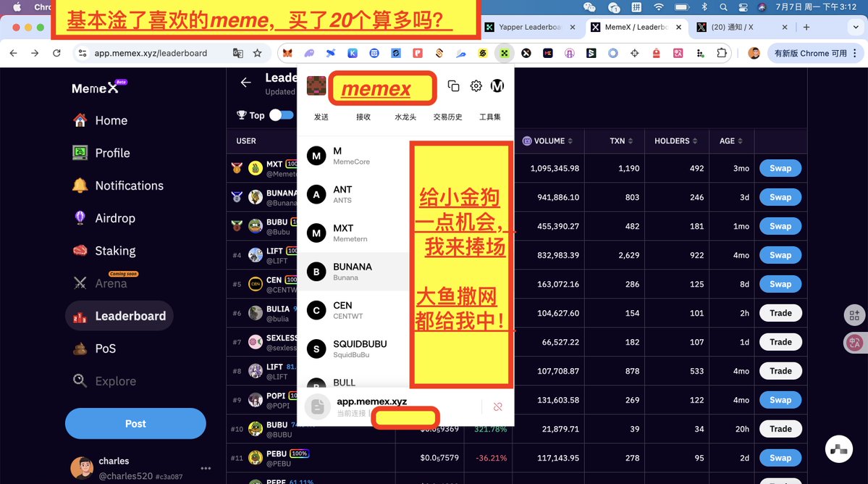Click the translate page icon in address bar
The image size is (868, 484).
(x=238, y=53)
